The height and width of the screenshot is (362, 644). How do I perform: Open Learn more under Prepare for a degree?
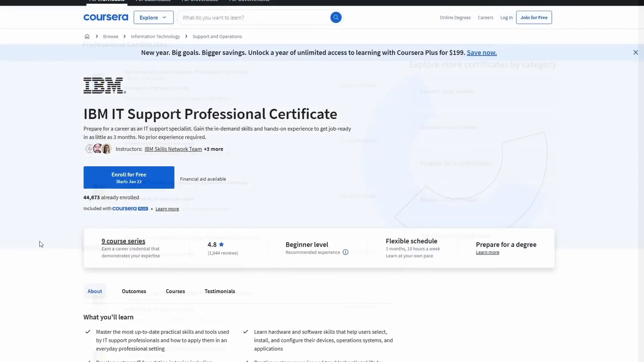click(x=487, y=252)
